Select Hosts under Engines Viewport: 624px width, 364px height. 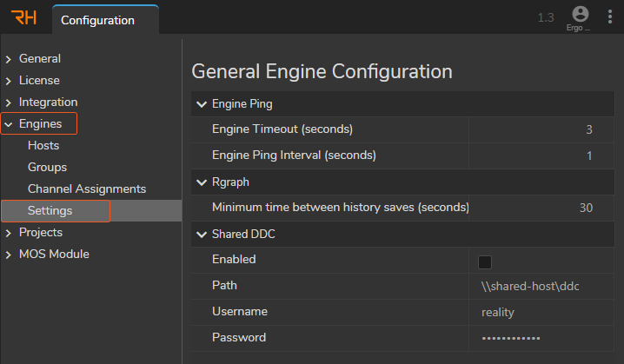pyautogui.click(x=43, y=146)
